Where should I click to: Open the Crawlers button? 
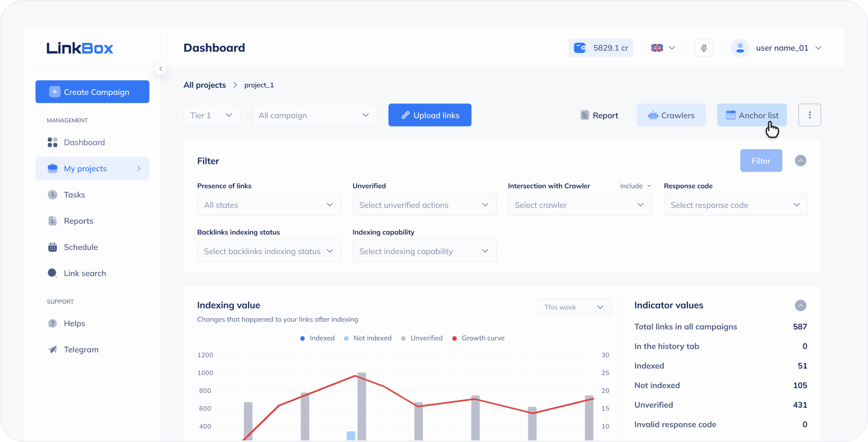click(x=671, y=115)
